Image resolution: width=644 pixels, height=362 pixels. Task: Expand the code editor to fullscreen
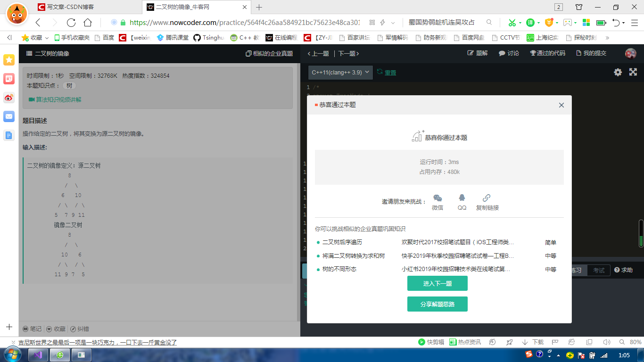[633, 72]
